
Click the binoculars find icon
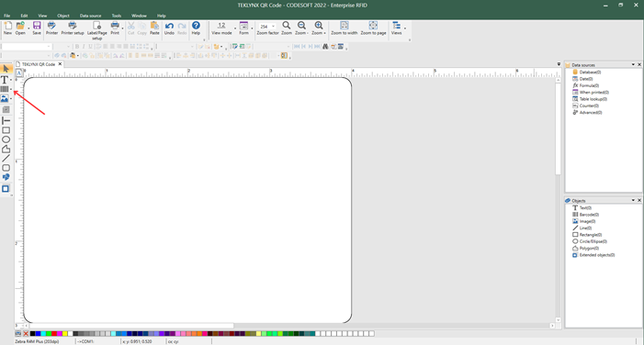coord(325,47)
